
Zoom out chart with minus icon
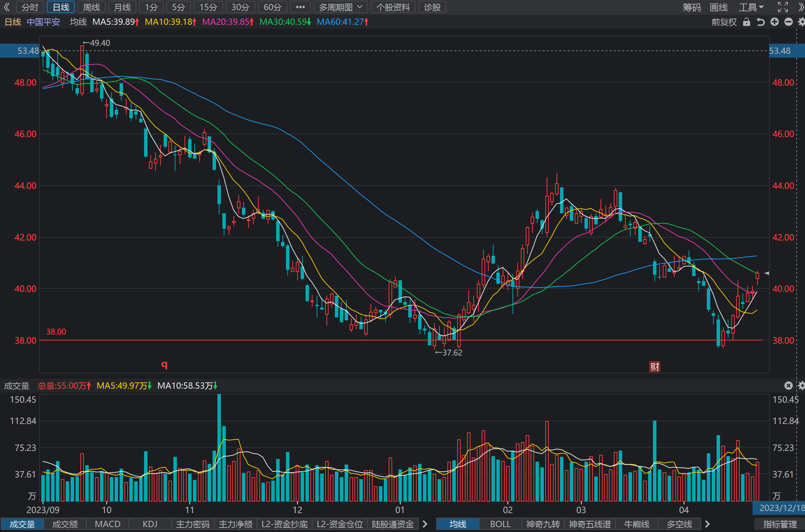789,22
